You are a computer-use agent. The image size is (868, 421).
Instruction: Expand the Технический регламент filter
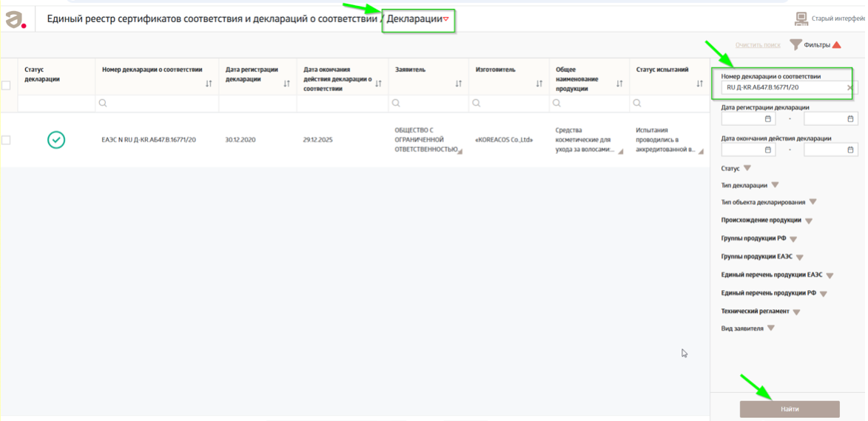796,311
